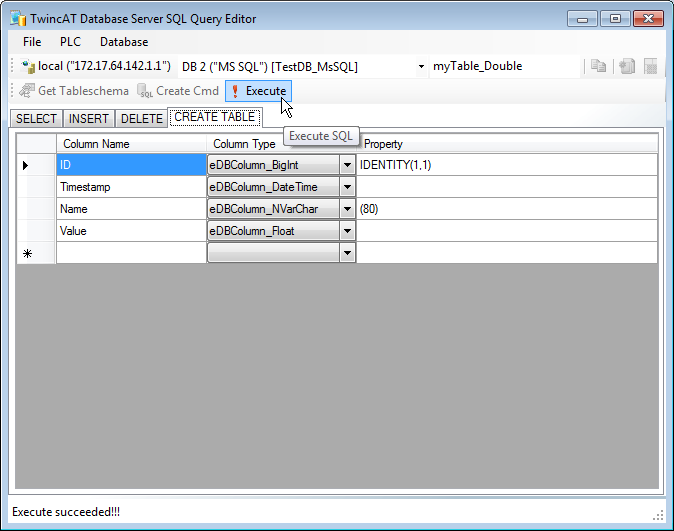Click the TwinCAT application icon in title bar
The image size is (674, 531).
pos(17,19)
